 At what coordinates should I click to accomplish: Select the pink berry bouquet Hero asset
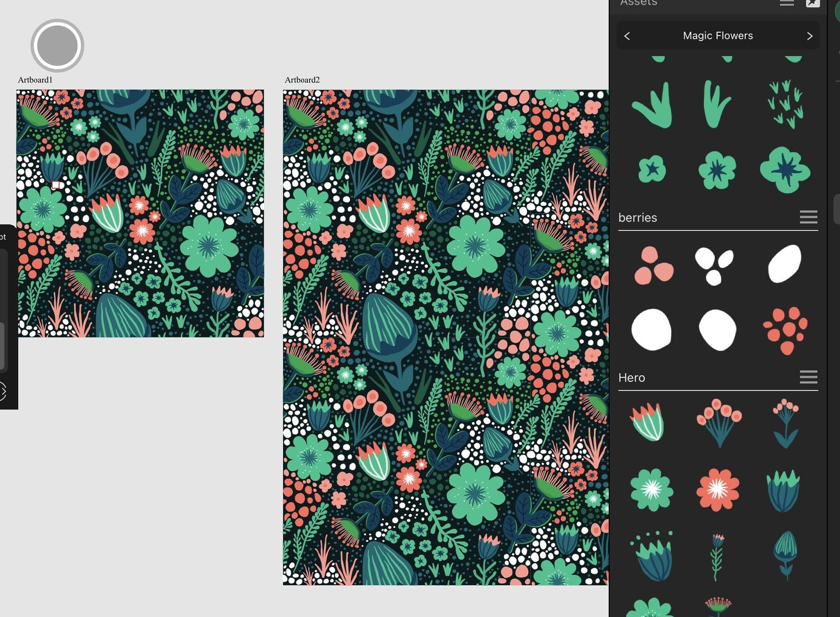point(719,423)
